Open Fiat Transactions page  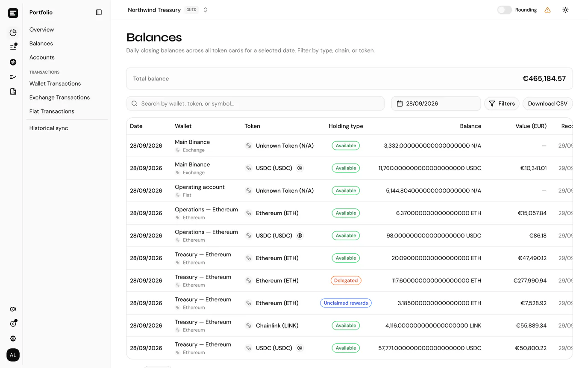coord(52,111)
